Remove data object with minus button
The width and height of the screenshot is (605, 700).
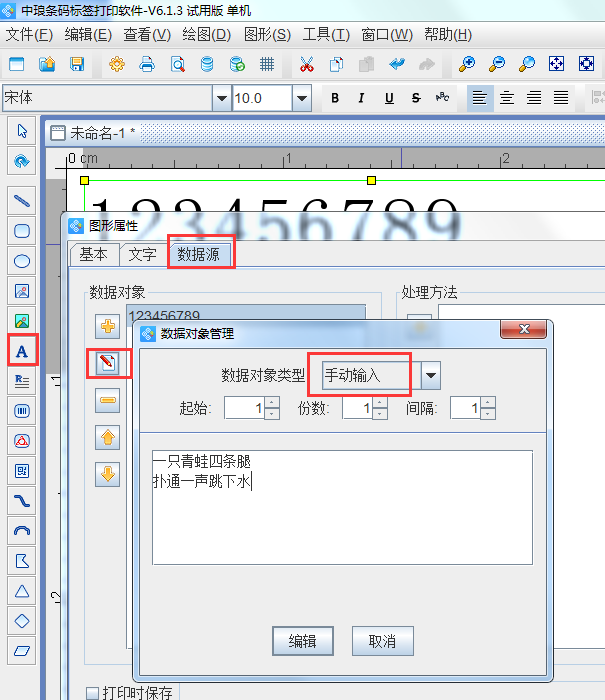(x=108, y=400)
